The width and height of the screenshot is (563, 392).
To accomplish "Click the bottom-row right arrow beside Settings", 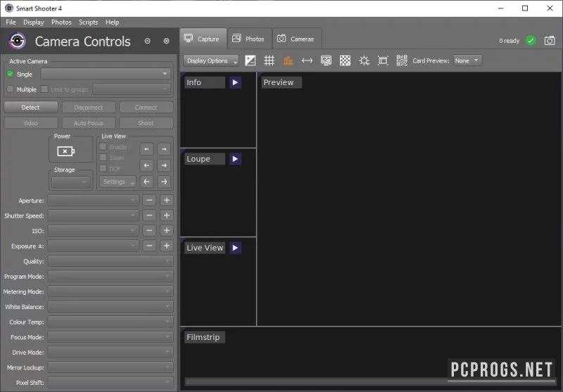I will (164, 182).
